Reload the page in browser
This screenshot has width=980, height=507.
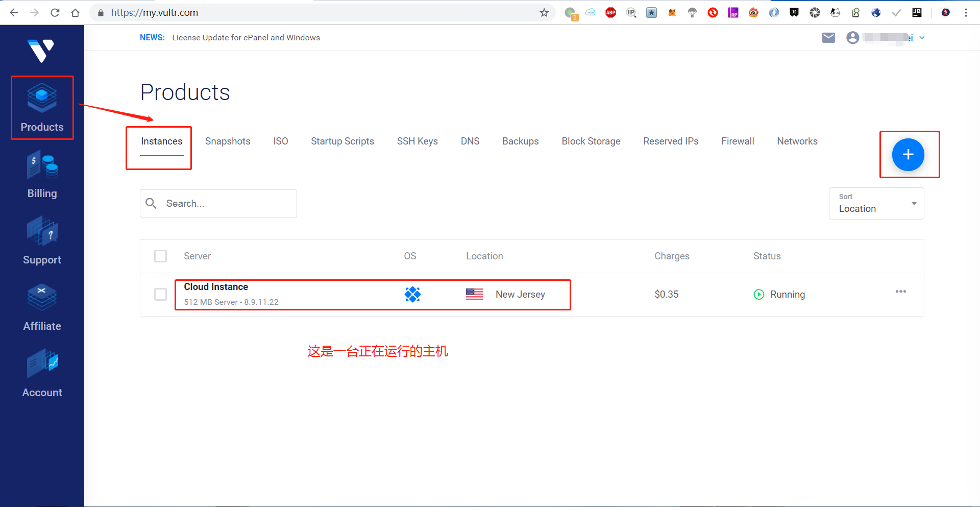point(55,12)
